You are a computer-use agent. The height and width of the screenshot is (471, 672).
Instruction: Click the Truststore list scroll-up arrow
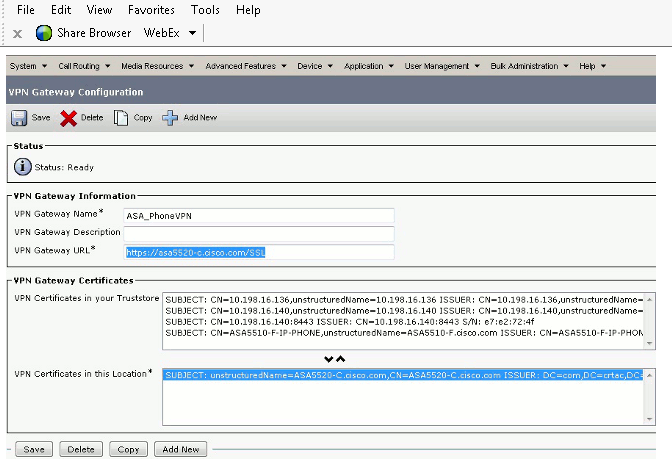coord(649,300)
